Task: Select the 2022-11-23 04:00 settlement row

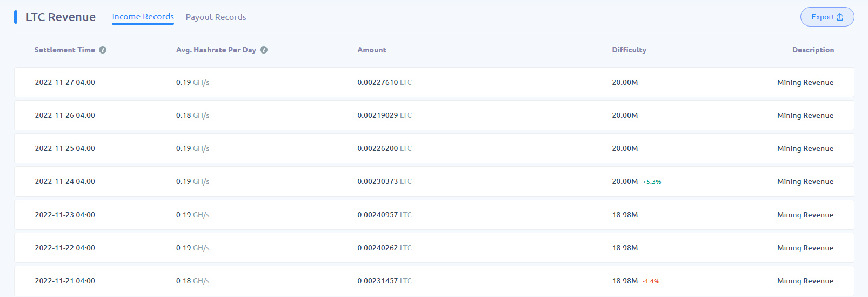Action: 434,215
